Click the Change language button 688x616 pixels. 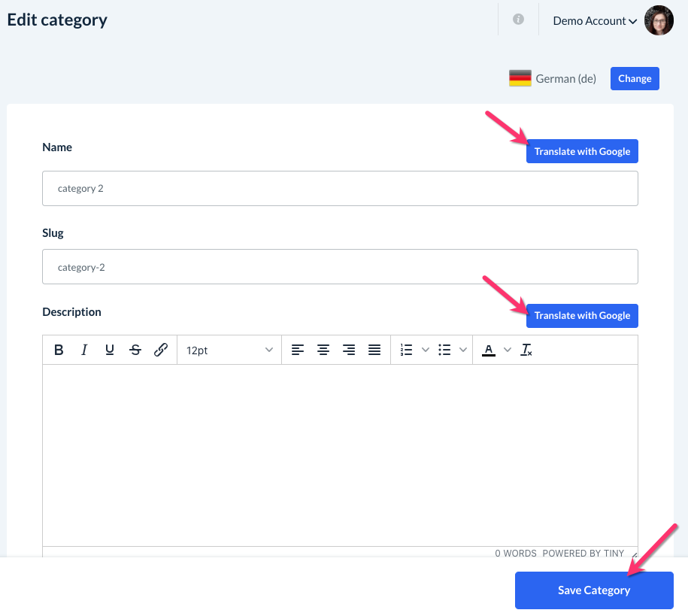point(635,78)
